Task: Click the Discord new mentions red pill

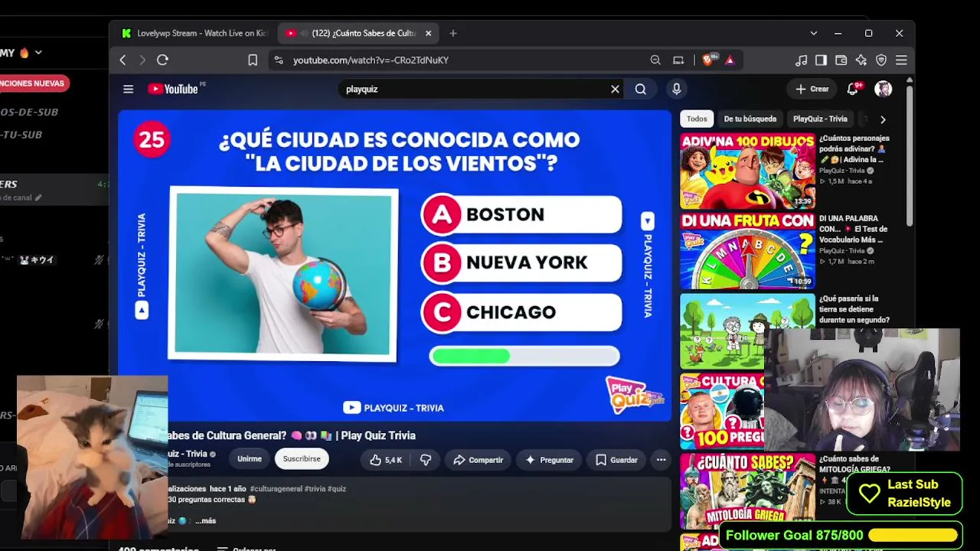Action: [x=34, y=83]
